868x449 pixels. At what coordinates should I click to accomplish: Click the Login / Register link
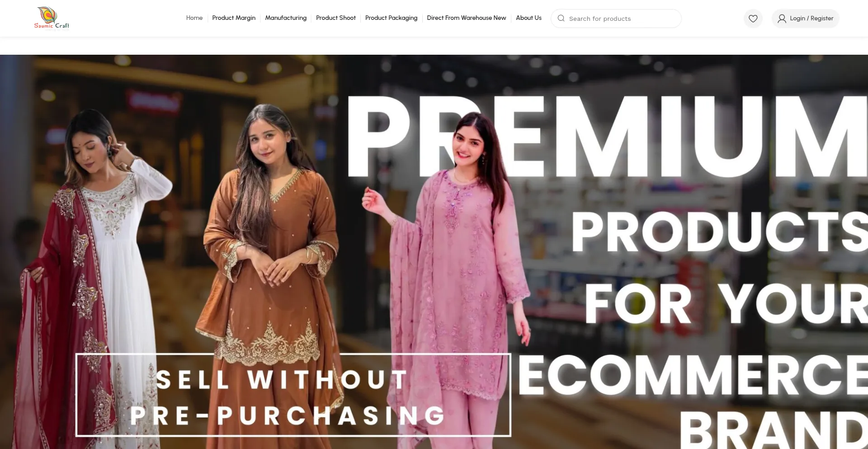click(811, 19)
